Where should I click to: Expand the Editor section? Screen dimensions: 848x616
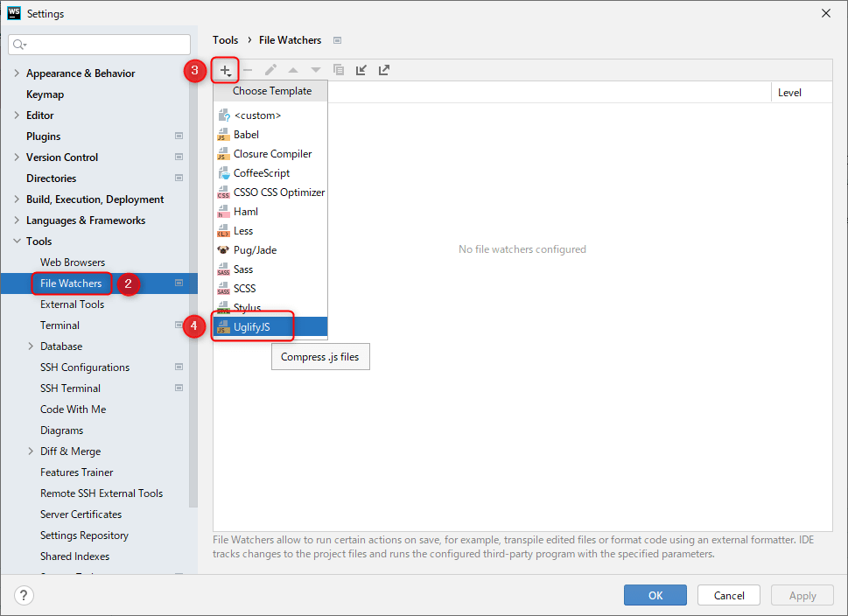tap(17, 115)
